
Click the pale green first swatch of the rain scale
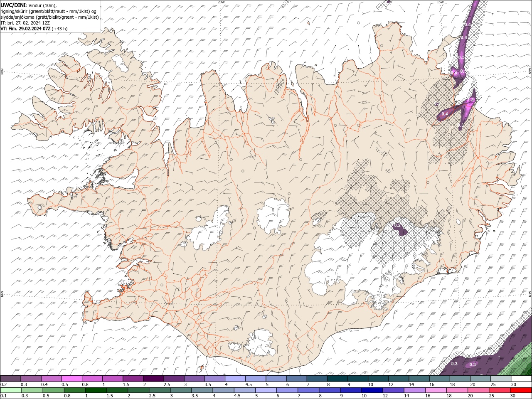[x=10, y=390]
